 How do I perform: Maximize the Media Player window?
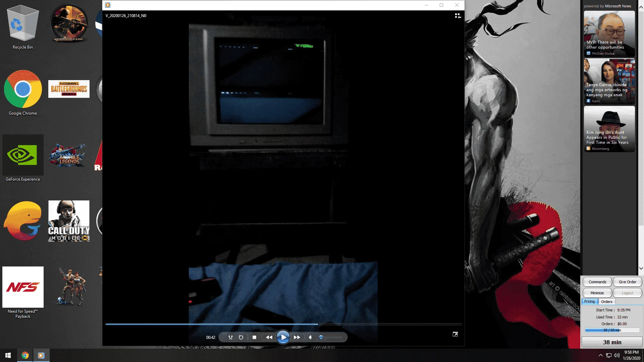pos(441,5)
